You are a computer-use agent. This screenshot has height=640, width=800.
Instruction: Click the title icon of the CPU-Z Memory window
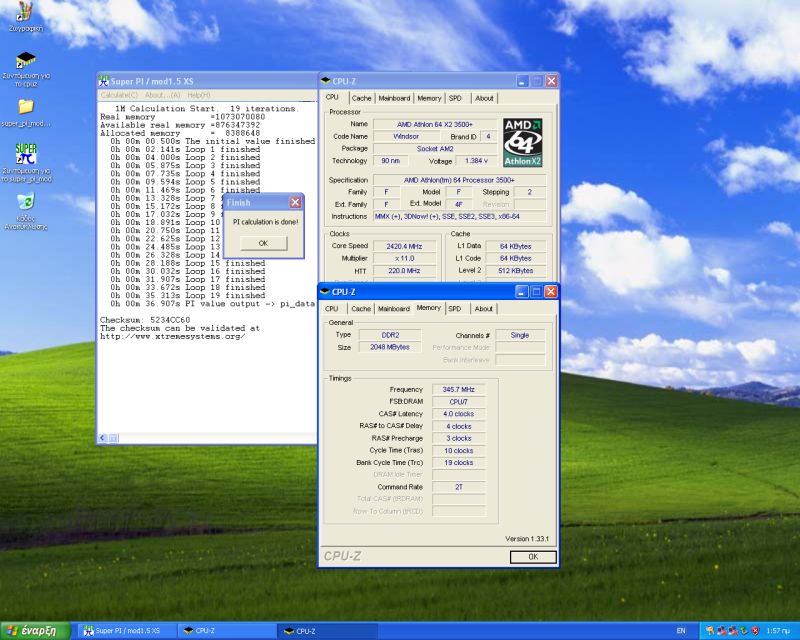(x=325, y=292)
